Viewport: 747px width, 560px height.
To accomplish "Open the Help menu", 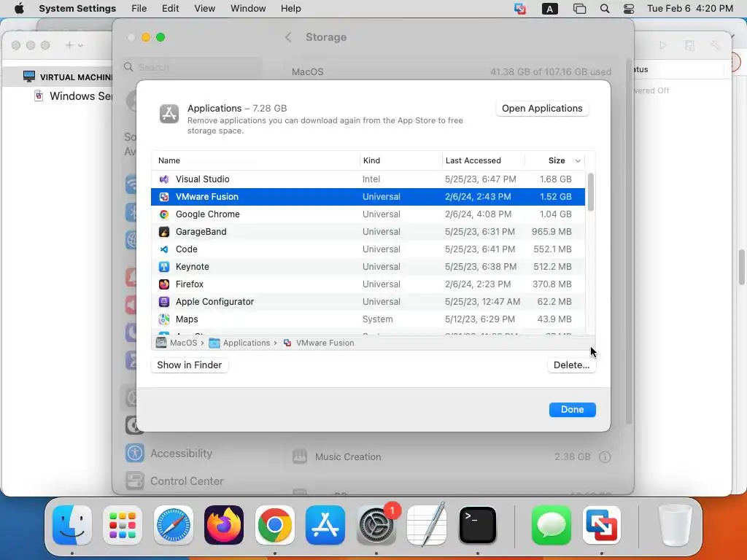I will click(290, 9).
